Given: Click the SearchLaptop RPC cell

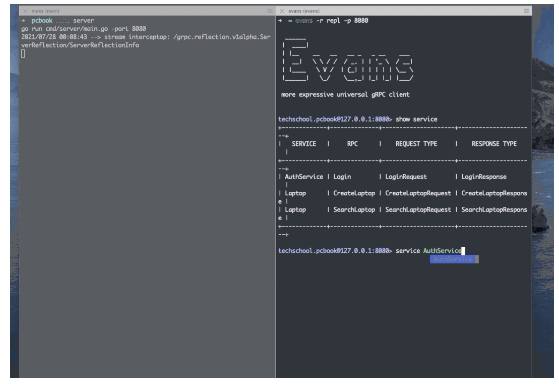Looking at the screenshot, I should tap(354, 210).
